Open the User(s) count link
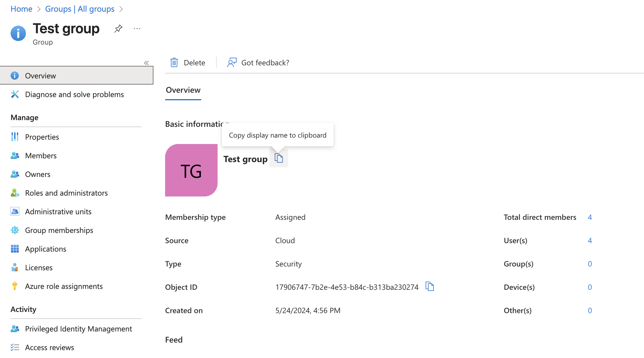Screen dimensions: 644x358 click(x=590, y=241)
